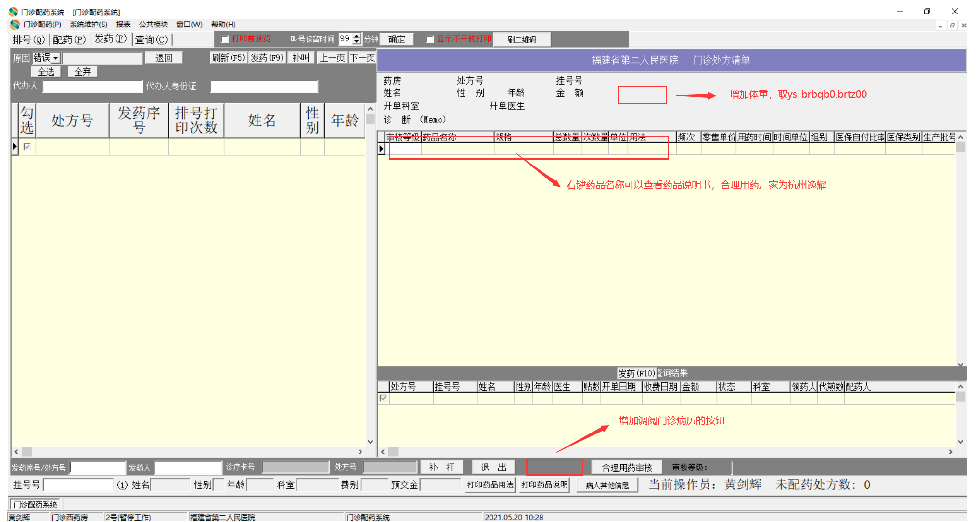
Task: Click scroll right arrow of left list
Action: (360, 452)
